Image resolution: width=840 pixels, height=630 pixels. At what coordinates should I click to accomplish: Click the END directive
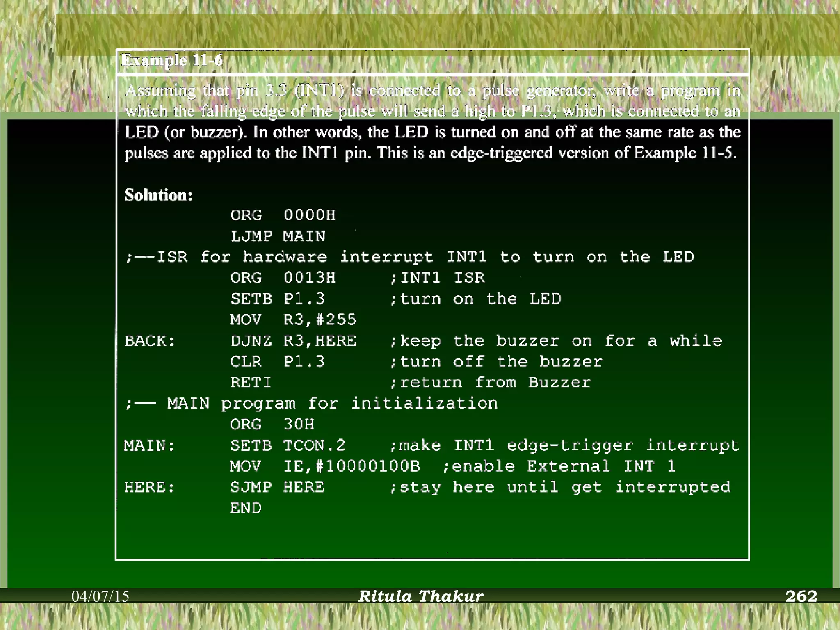tap(245, 508)
